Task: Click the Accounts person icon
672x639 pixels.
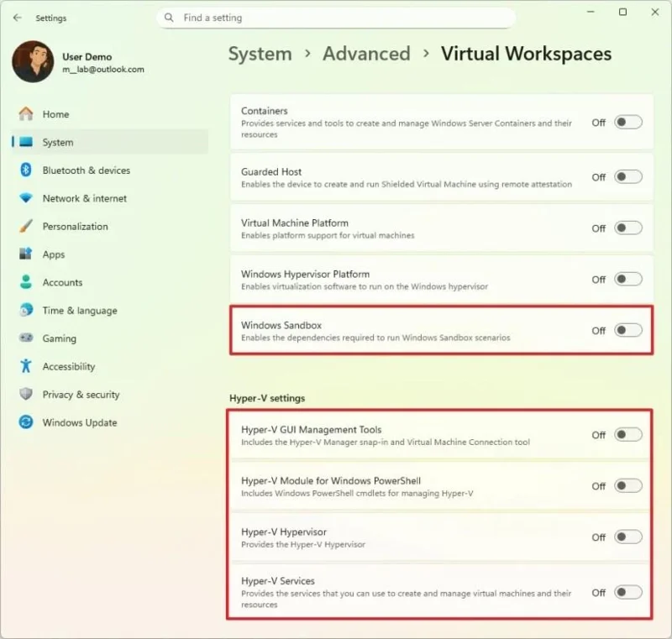Action: click(26, 282)
